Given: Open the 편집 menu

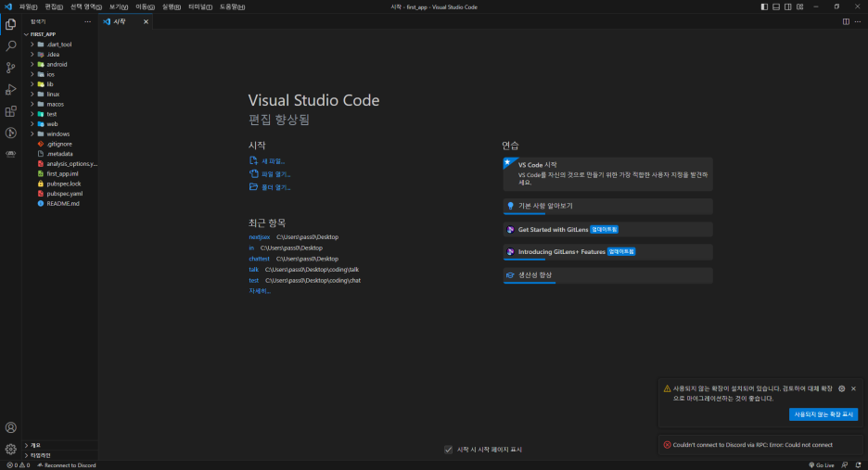Looking at the screenshot, I should [54, 6].
